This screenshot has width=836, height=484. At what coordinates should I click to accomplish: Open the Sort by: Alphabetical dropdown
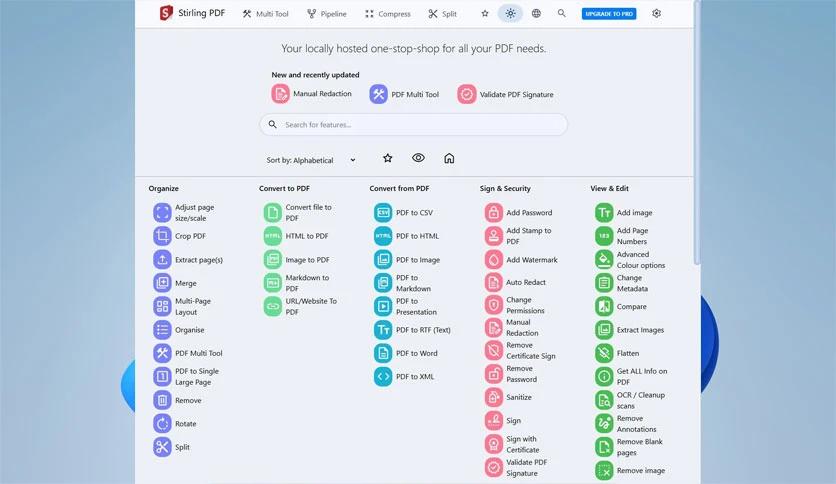coord(311,160)
